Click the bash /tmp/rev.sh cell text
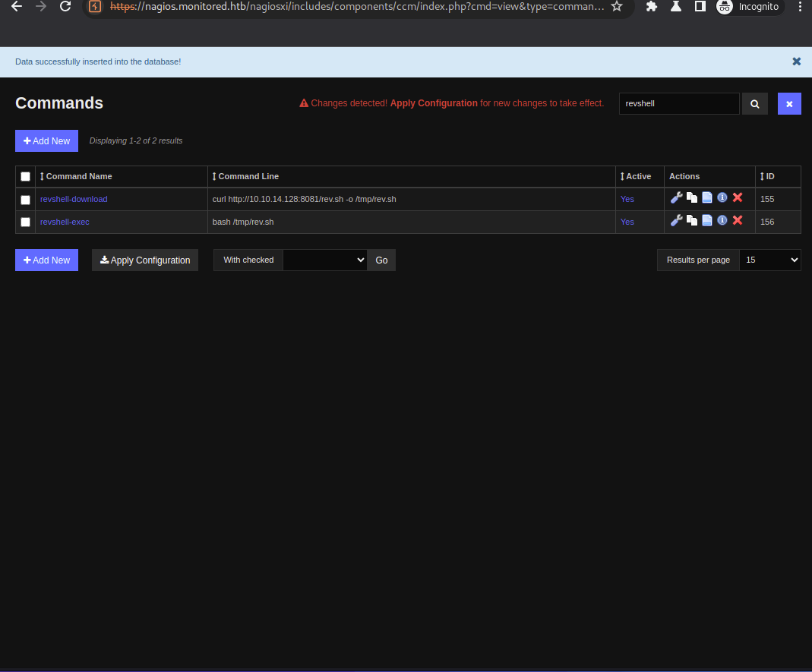This screenshot has width=812, height=672. 243,222
